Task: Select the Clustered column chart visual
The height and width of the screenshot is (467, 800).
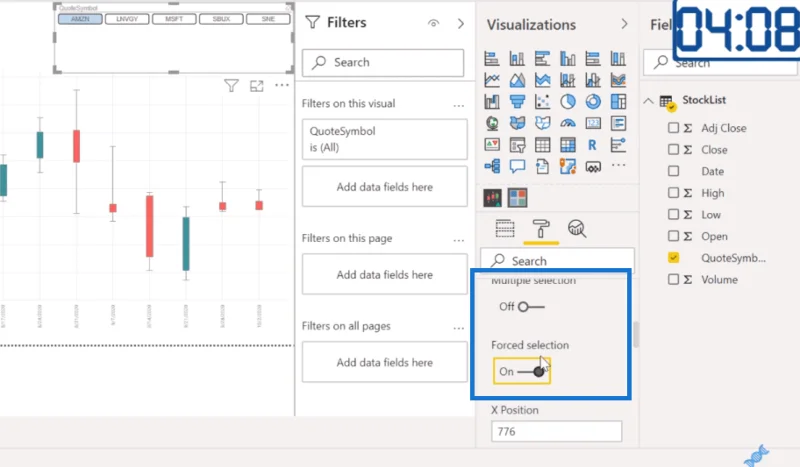Action: pyautogui.click(x=567, y=59)
